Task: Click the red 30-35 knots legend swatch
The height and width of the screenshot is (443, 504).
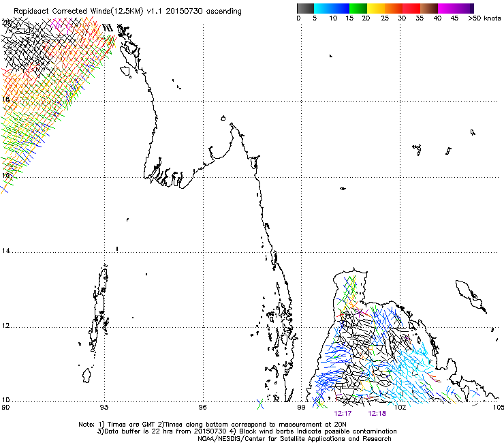Action: [411, 8]
